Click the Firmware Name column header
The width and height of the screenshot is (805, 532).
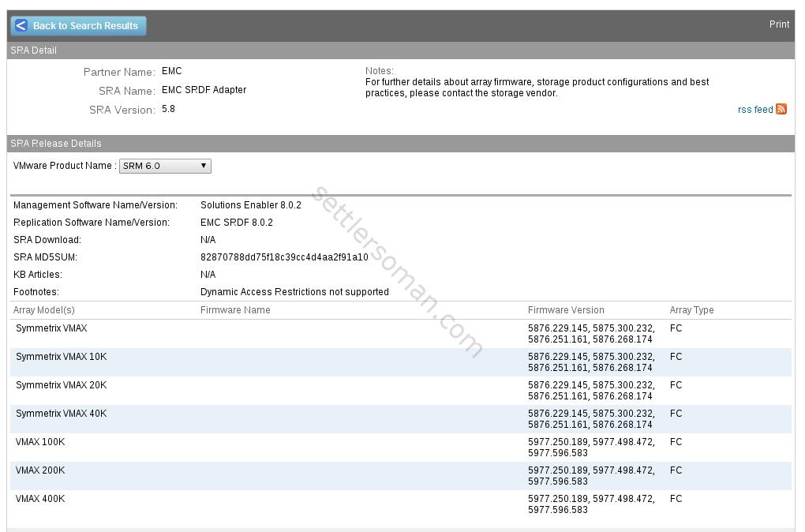click(x=235, y=310)
